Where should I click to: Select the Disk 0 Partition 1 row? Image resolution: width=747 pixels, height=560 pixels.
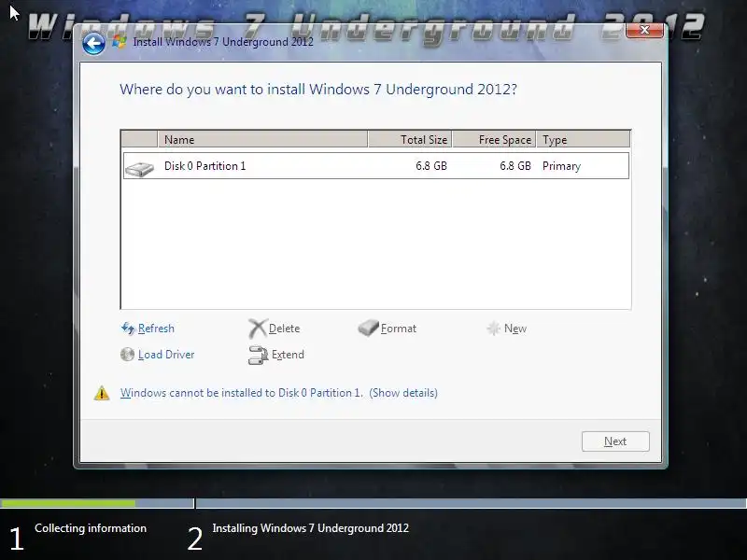point(376,166)
